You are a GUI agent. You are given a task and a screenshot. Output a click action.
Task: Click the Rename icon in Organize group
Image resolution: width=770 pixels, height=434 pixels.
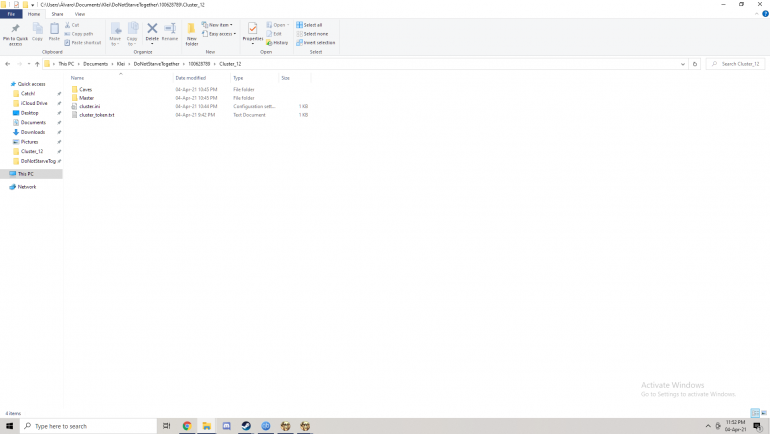(x=170, y=32)
